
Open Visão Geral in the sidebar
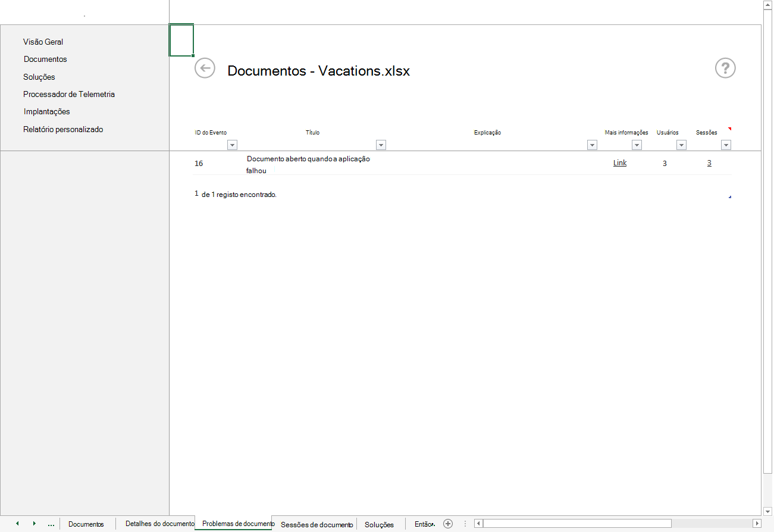43,42
